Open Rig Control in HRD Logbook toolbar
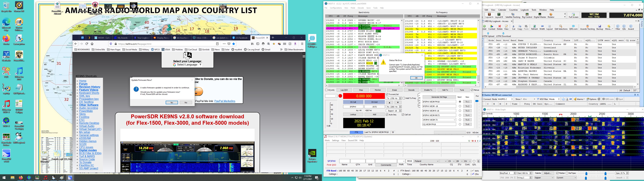 [527, 15]
